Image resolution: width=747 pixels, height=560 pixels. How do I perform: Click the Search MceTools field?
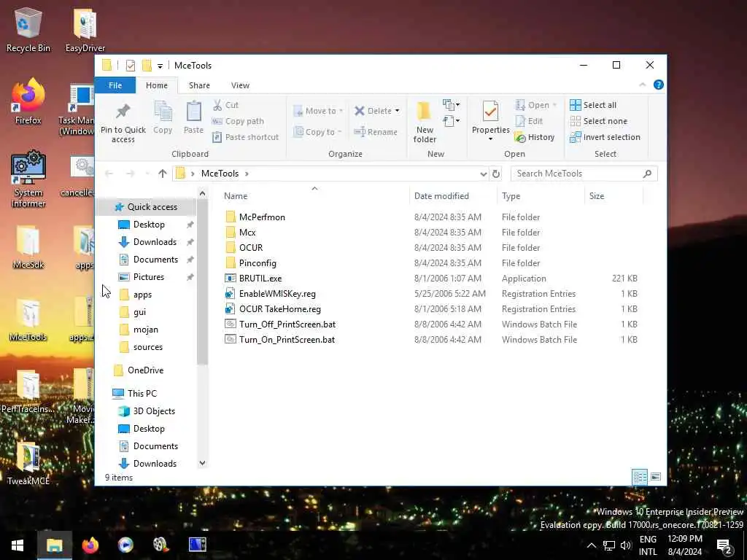tap(584, 174)
